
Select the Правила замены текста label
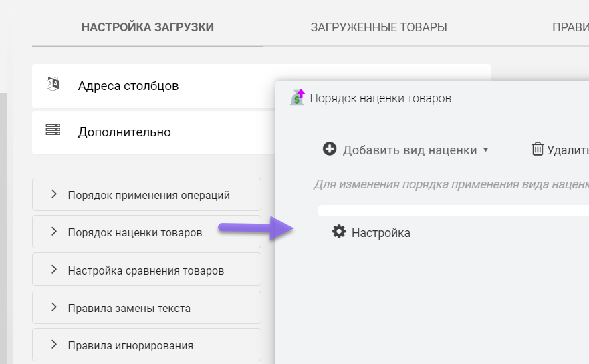click(129, 308)
